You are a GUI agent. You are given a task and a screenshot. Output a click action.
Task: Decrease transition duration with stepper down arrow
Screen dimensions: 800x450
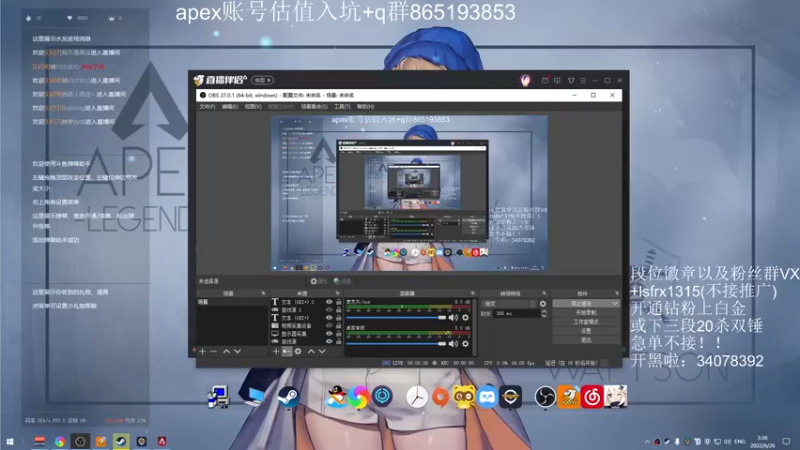click(544, 316)
